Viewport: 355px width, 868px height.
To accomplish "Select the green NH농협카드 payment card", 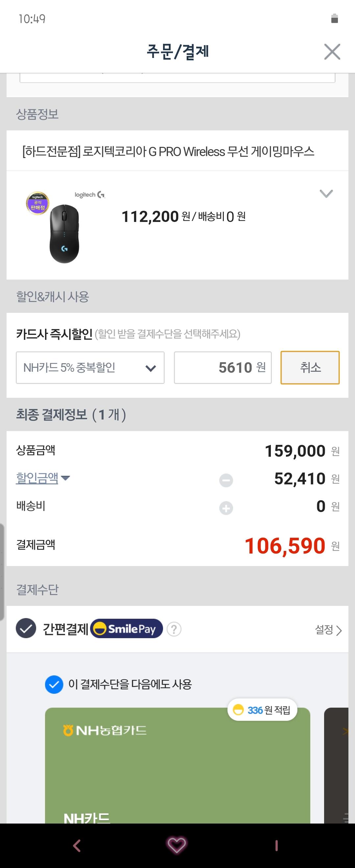I will [x=177, y=768].
